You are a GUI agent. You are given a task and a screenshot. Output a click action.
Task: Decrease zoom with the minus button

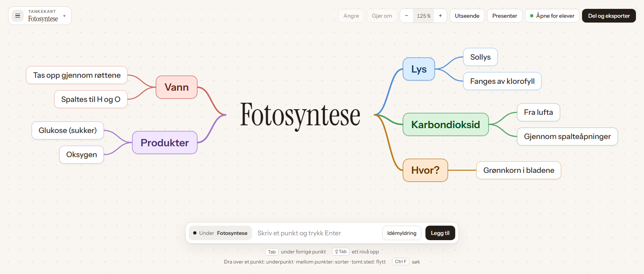pos(407,16)
